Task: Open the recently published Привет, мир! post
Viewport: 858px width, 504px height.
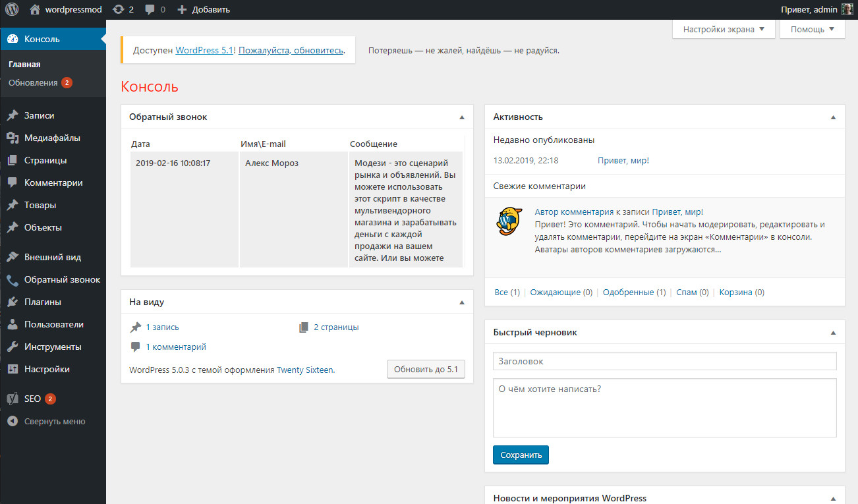Action: tap(623, 160)
